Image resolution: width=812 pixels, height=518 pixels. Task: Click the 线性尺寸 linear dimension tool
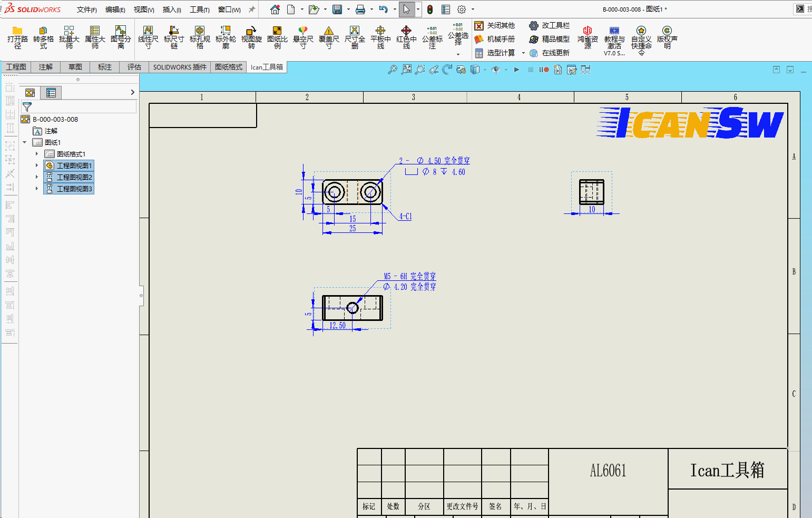tap(148, 37)
